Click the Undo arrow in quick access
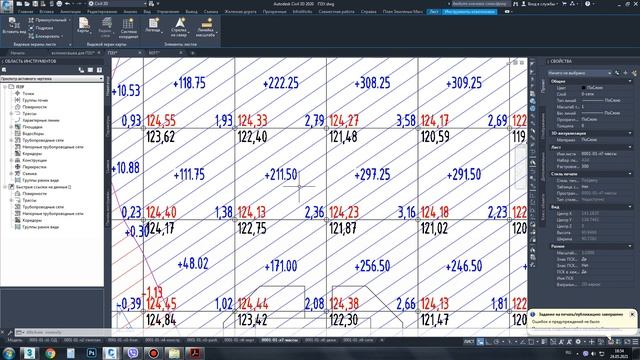The height and width of the screenshot is (360, 640). coord(68,4)
